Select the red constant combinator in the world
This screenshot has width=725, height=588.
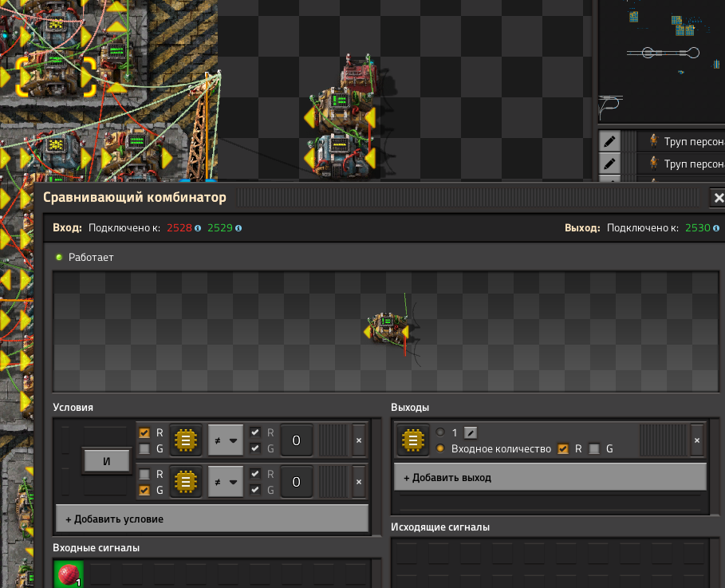click(359, 75)
